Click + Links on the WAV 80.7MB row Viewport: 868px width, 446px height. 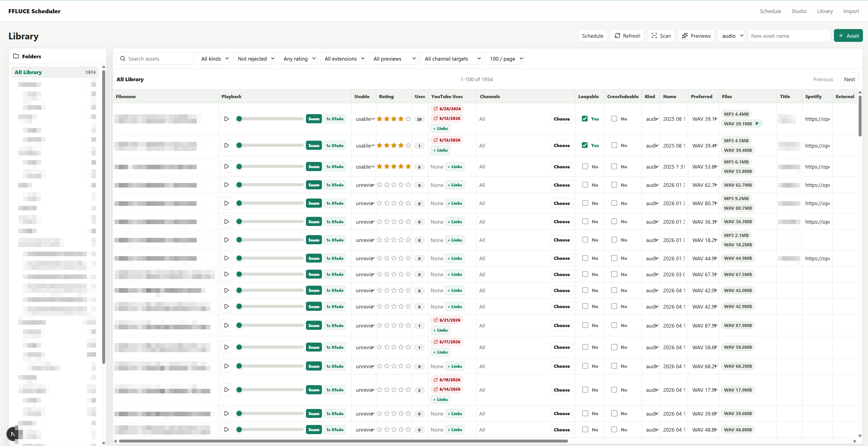(455, 203)
